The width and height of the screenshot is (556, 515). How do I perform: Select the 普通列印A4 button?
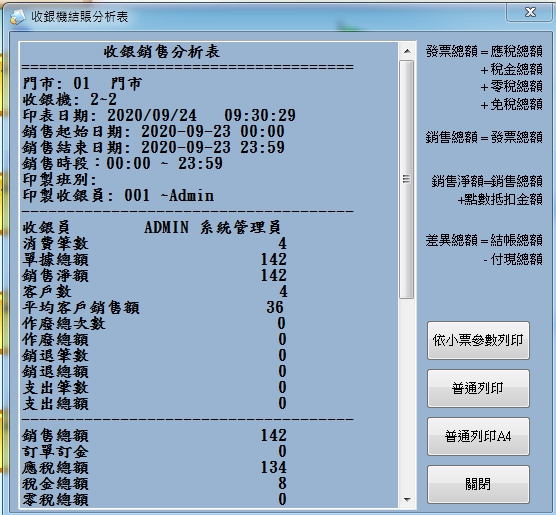pos(478,436)
